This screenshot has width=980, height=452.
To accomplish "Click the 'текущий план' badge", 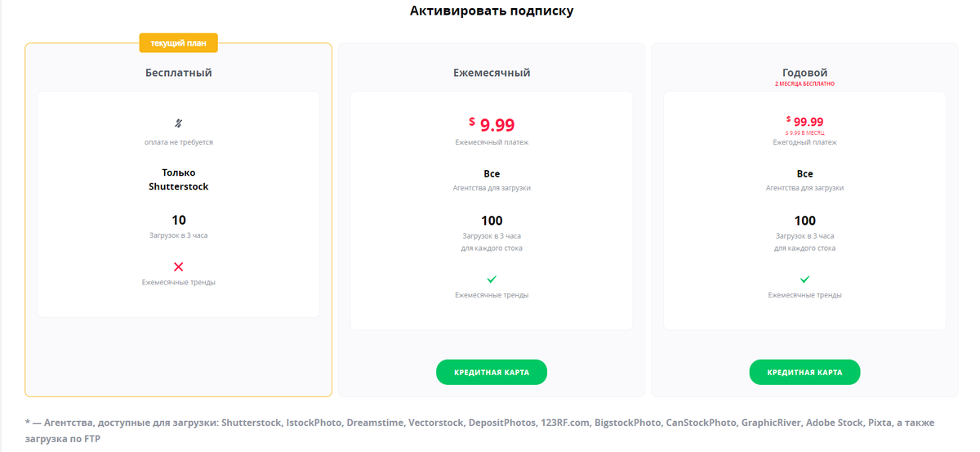I will (x=179, y=43).
